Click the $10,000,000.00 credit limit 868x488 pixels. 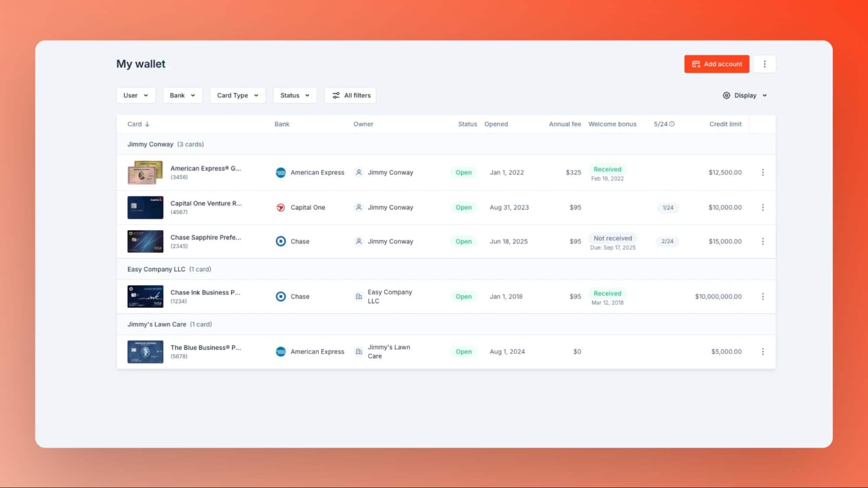coord(718,296)
